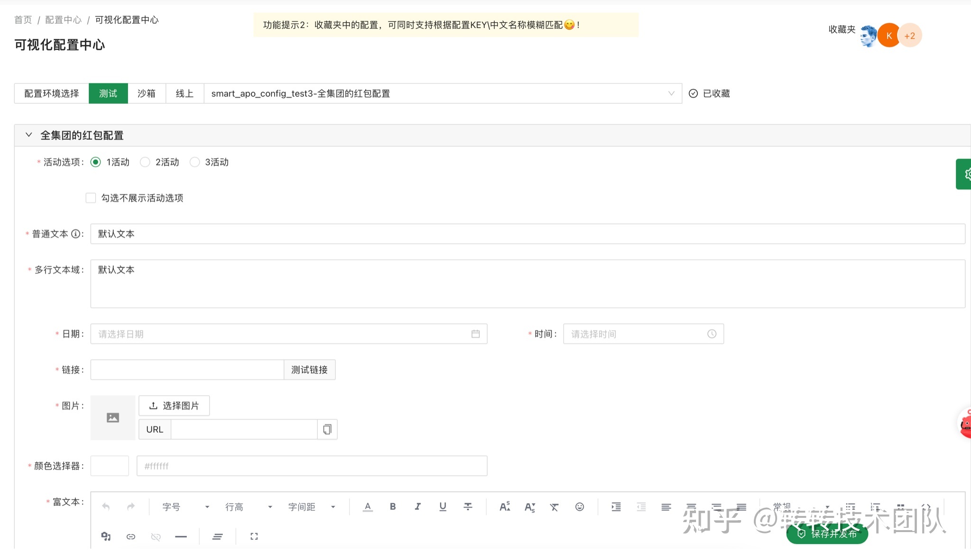The width and height of the screenshot is (971, 560).
Task: Open the smart_apo_config_test3 config dropdown
Action: 443,93
